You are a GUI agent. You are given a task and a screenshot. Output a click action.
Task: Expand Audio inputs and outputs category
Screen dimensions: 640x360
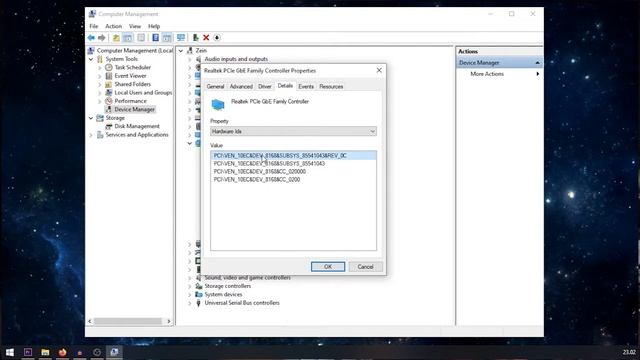tap(189, 59)
